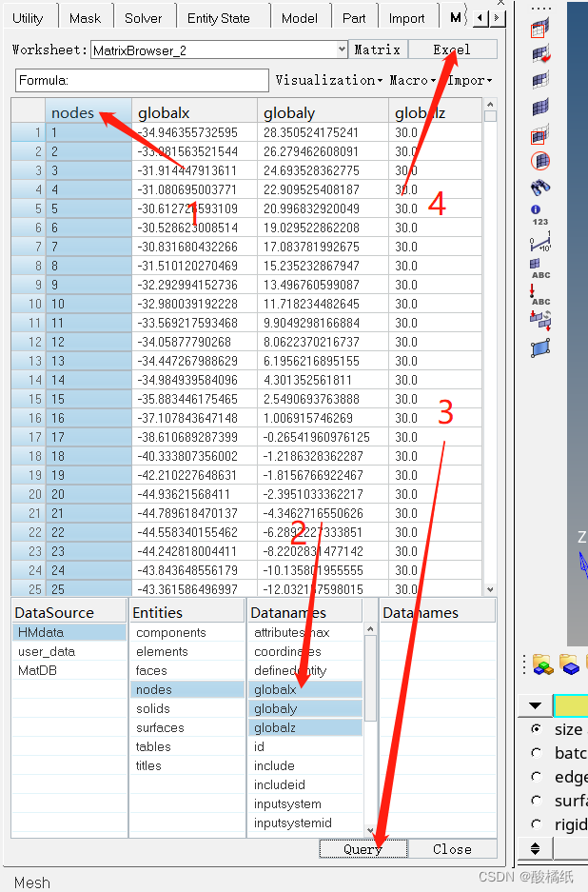Open the Solver tab

pos(144,18)
